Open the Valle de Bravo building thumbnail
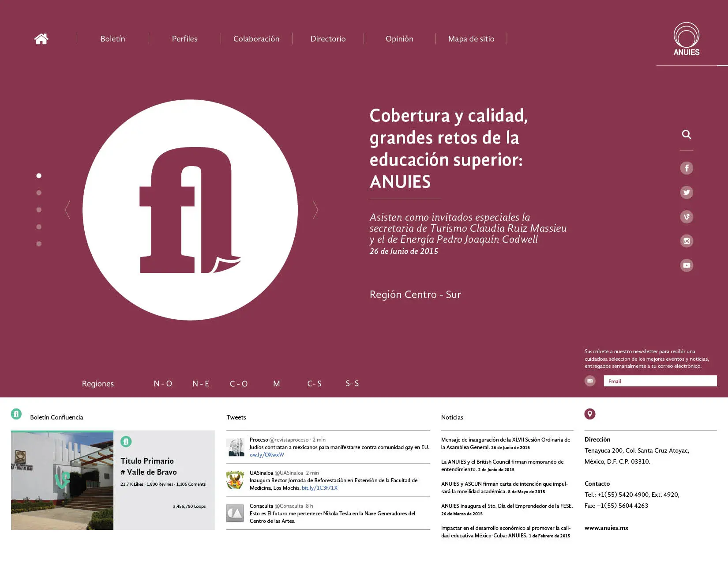This screenshot has height=563, width=728. coord(62,480)
